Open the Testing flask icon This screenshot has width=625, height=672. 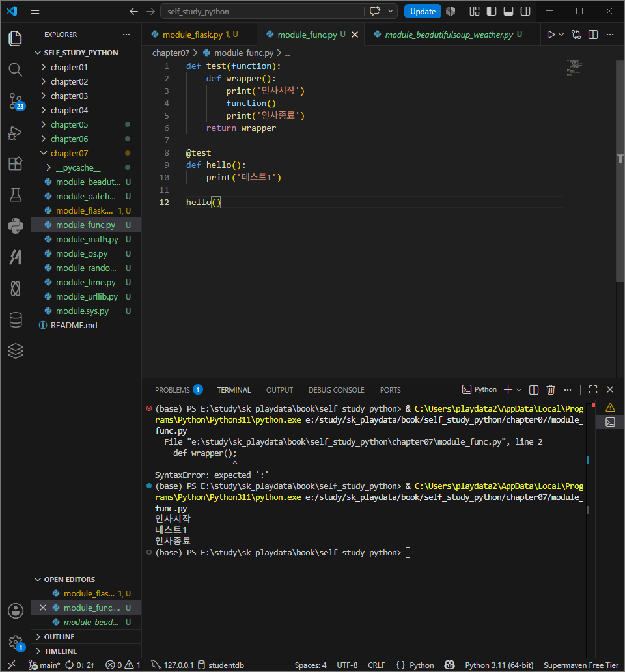[x=16, y=195]
